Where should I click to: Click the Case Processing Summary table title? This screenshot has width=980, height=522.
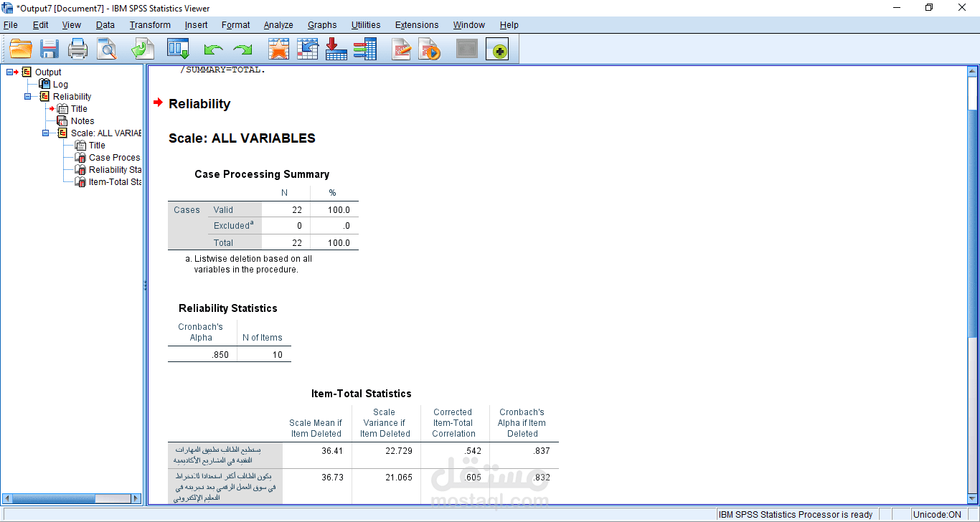point(262,174)
